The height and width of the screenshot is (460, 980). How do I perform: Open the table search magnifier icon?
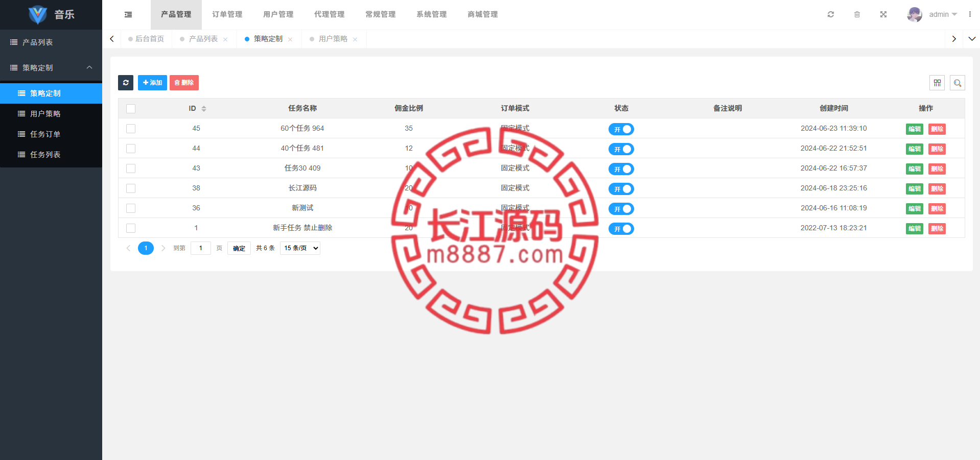point(958,83)
